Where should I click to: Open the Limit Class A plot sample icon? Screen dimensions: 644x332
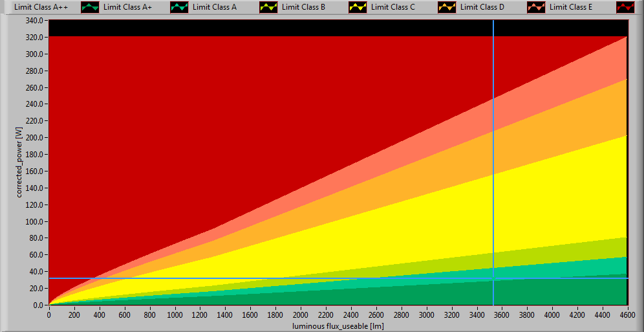(270, 8)
